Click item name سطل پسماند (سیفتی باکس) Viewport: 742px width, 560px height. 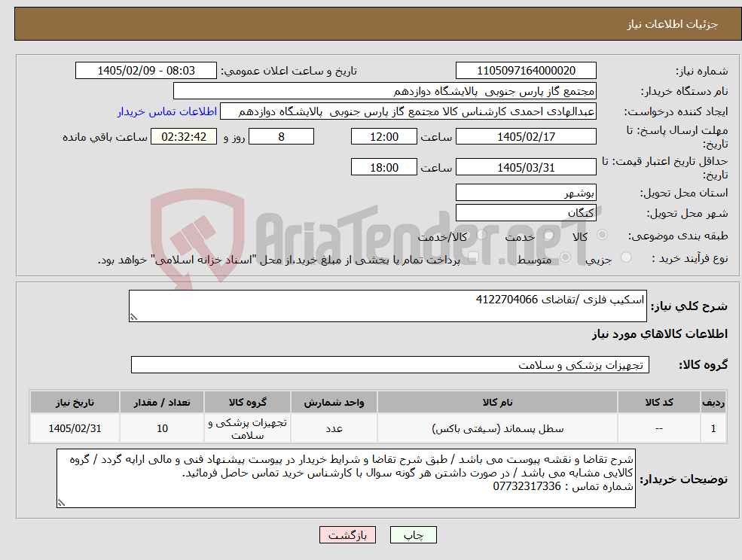(x=497, y=428)
